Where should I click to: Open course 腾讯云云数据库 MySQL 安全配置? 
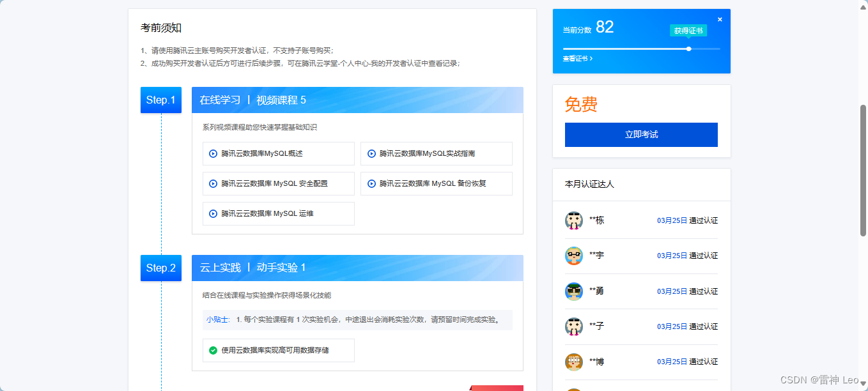click(x=278, y=183)
